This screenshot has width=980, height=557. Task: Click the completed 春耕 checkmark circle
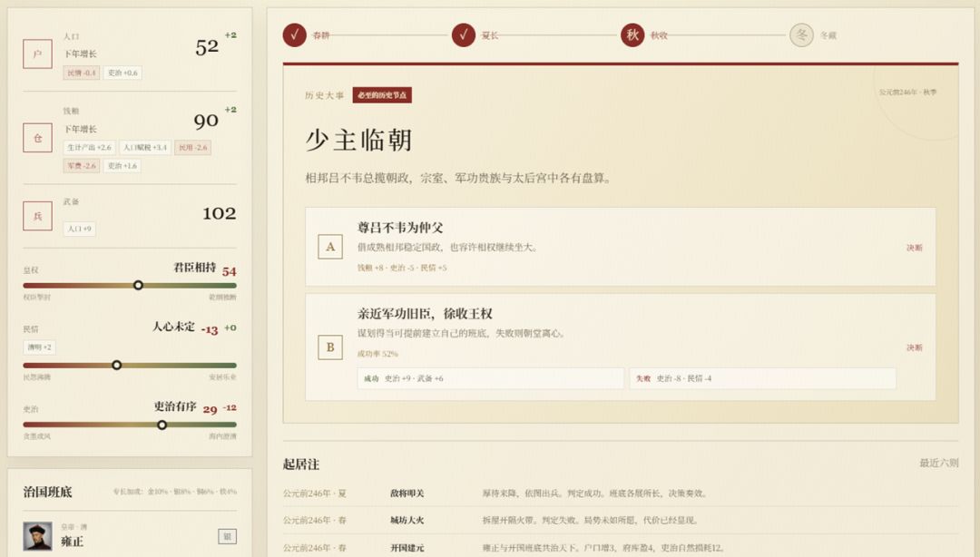(x=294, y=35)
